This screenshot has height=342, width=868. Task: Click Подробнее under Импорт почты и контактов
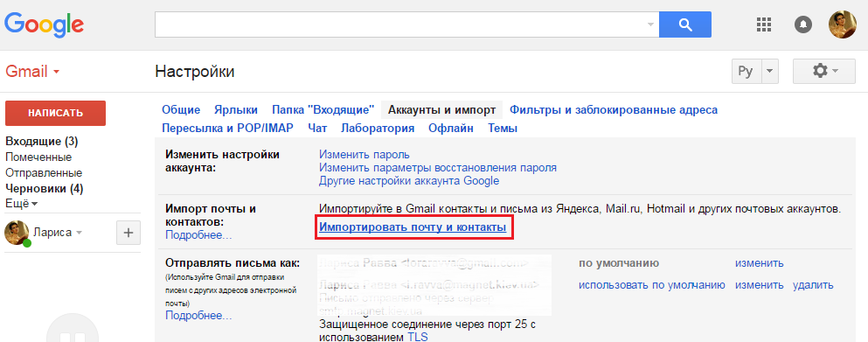(198, 235)
